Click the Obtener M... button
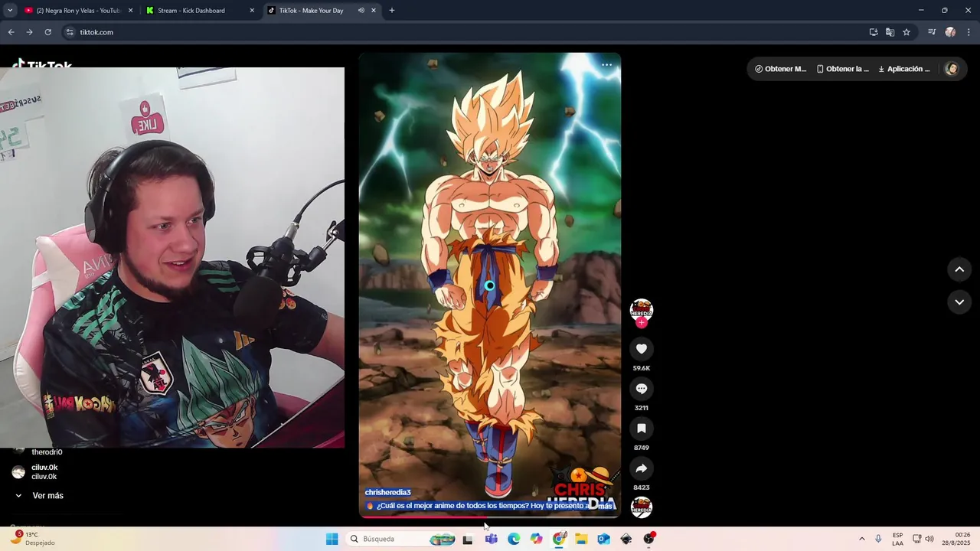This screenshot has height=551, width=980. [780, 69]
